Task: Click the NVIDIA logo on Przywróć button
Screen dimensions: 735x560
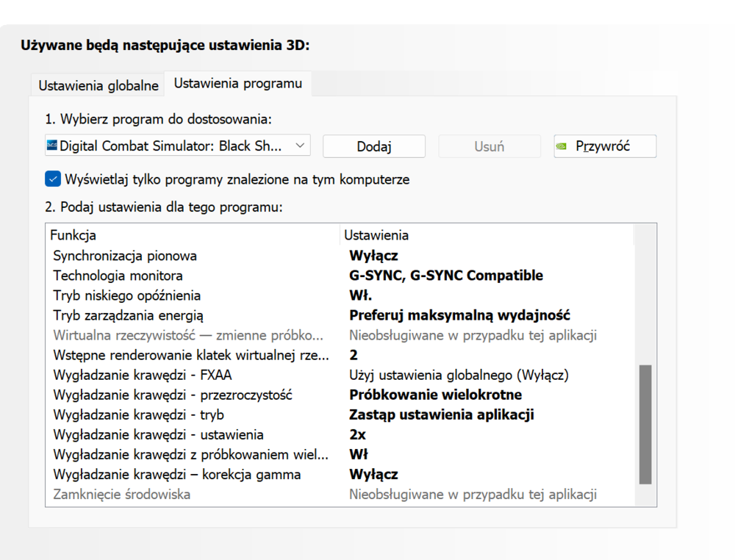Action: [x=561, y=146]
